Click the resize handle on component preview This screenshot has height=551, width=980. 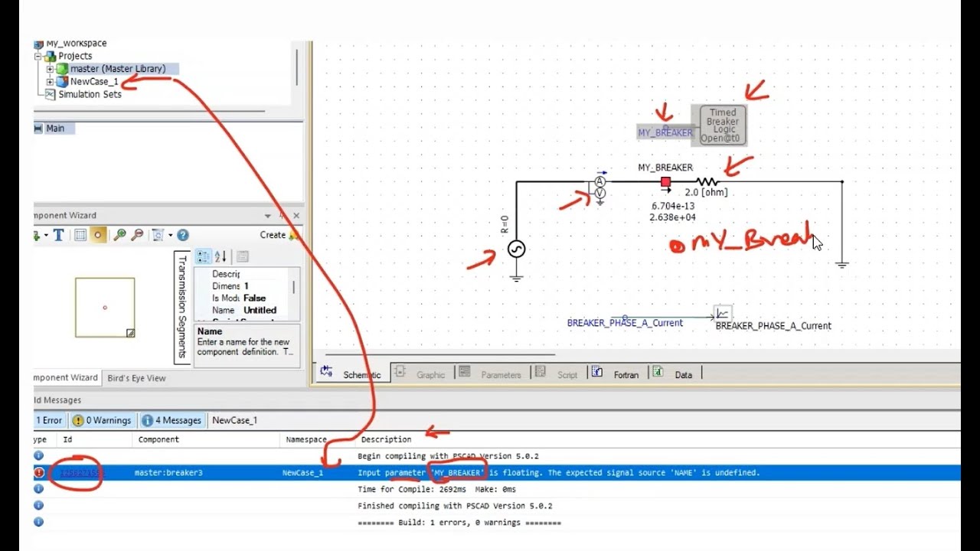pos(130,333)
